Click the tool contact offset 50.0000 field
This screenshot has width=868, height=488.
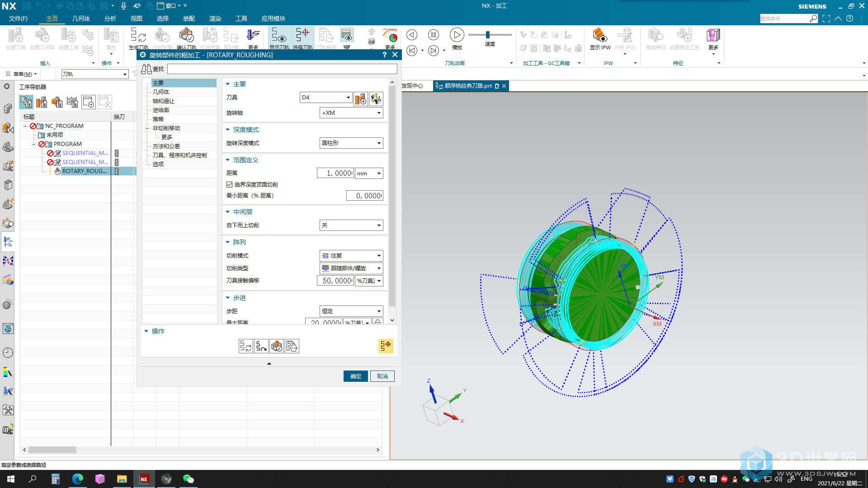tap(335, 281)
